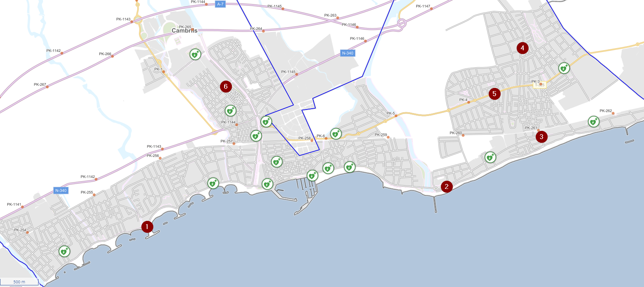Click the PK-260 kilometre label
The image size is (644, 287).
point(456,133)
